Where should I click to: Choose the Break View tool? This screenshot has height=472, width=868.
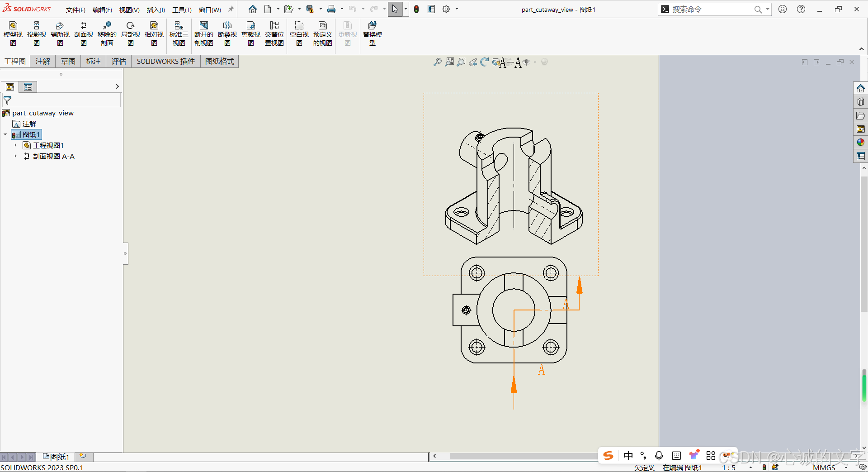pos(227,34)
